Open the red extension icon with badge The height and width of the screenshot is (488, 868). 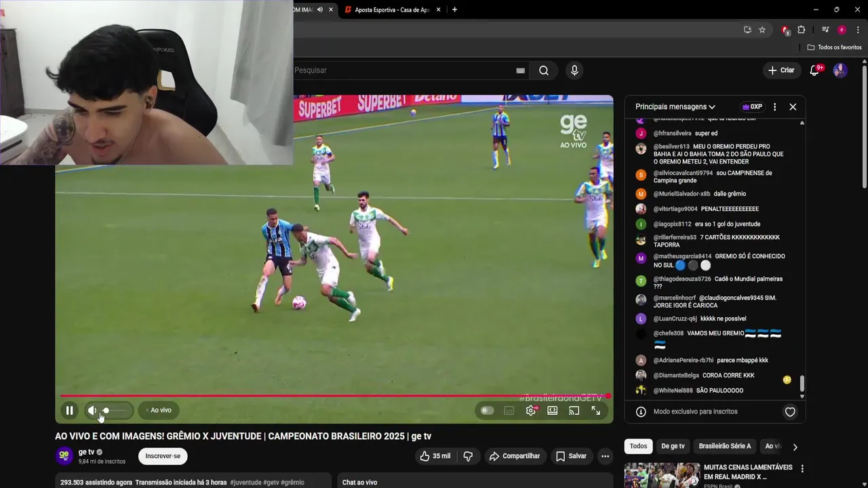click(x=785, y=30)
